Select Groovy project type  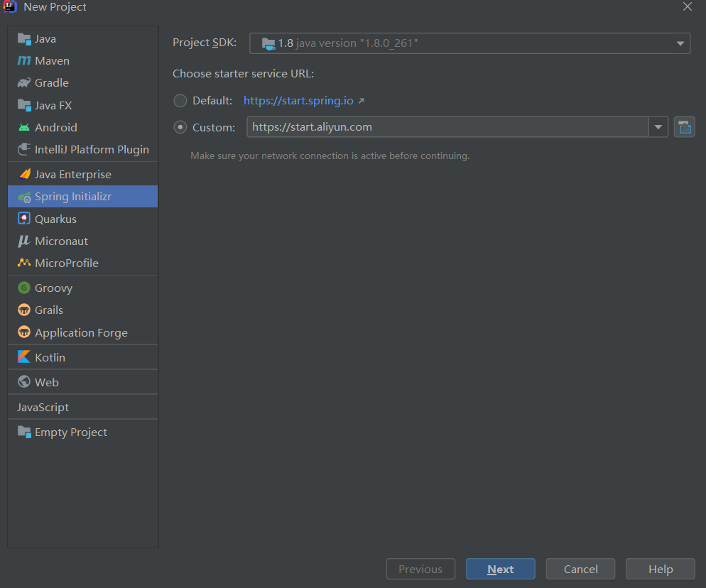[83, 288]
